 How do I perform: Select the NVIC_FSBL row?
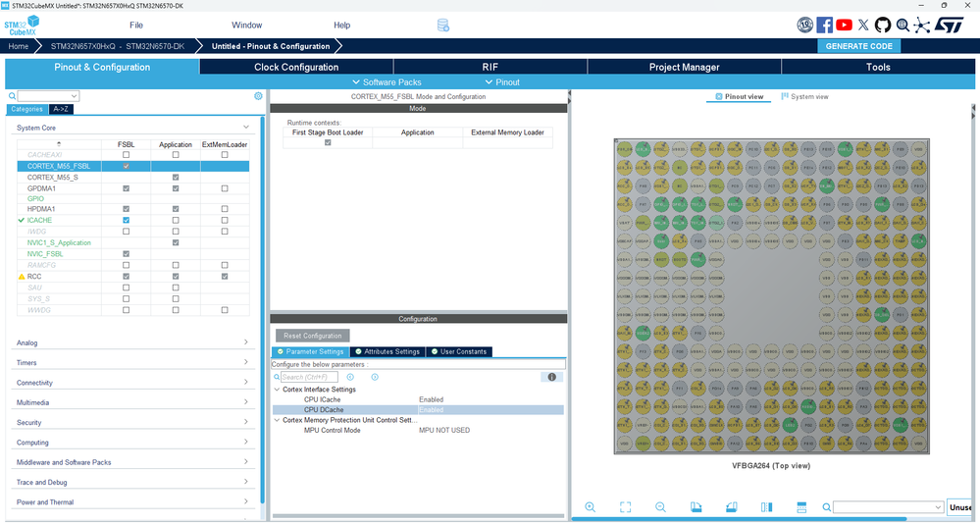pos(133,254)
